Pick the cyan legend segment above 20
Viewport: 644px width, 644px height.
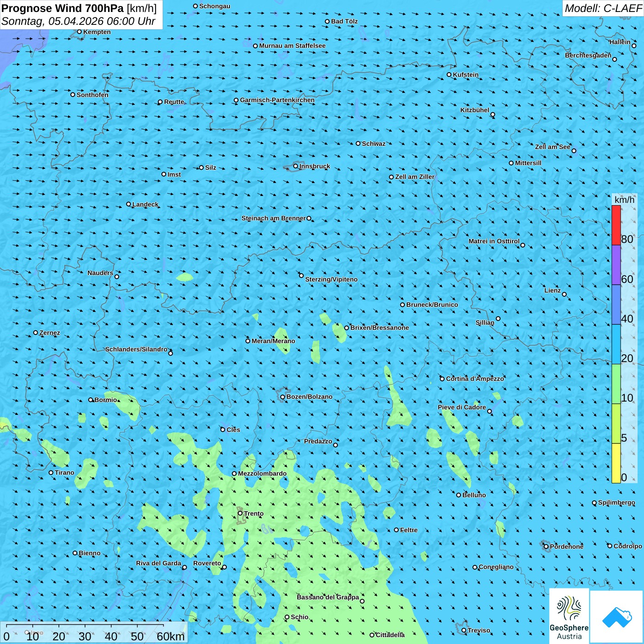tap(616, 345)
